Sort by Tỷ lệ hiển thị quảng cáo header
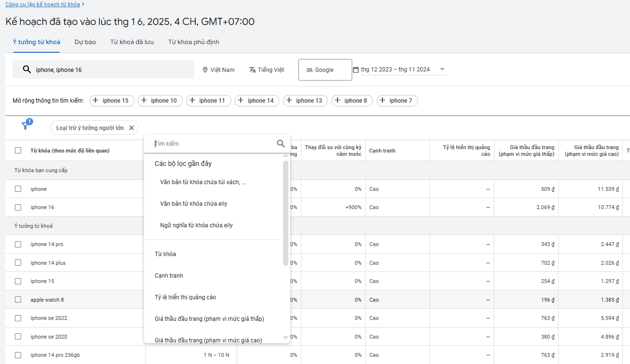The width and height of the screenshot is (630, 364). (x=466, y=151)
